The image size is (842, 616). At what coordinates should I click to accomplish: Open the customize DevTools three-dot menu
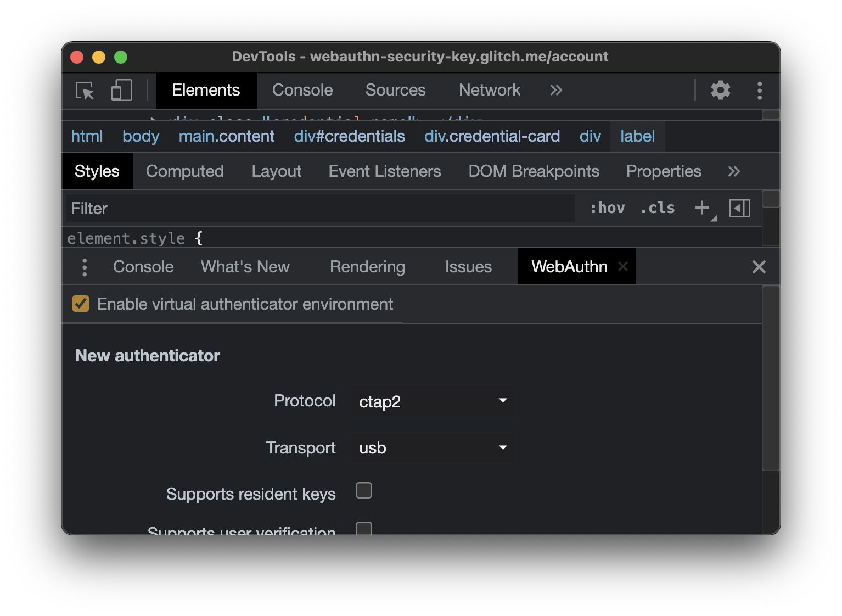coord(760,90)
